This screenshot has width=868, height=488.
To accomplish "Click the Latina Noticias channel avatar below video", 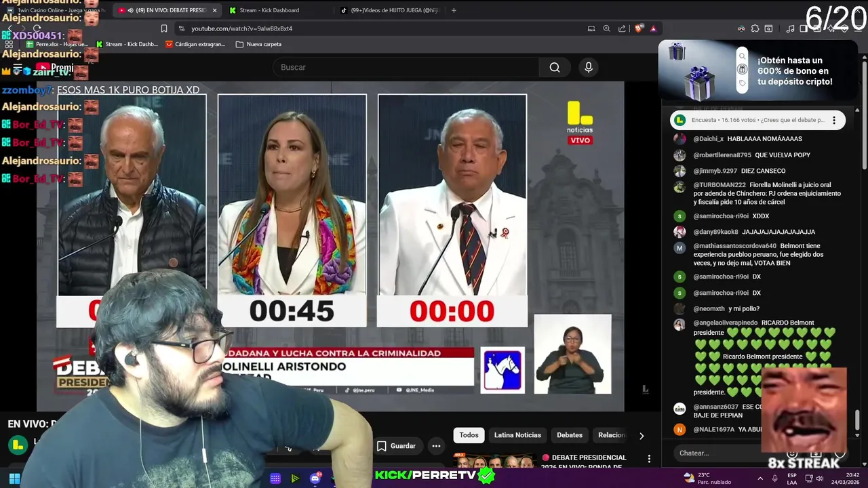I will [x=18, y=445].
